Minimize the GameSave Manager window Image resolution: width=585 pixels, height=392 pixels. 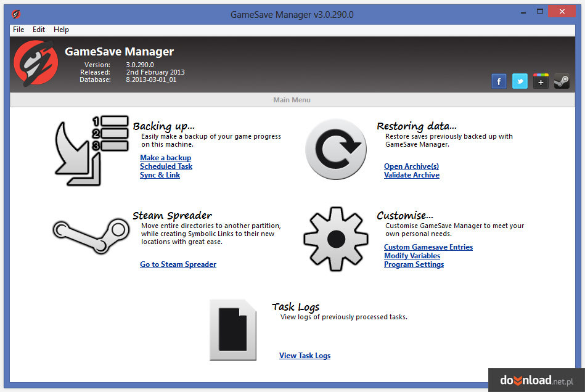[523, 12]
